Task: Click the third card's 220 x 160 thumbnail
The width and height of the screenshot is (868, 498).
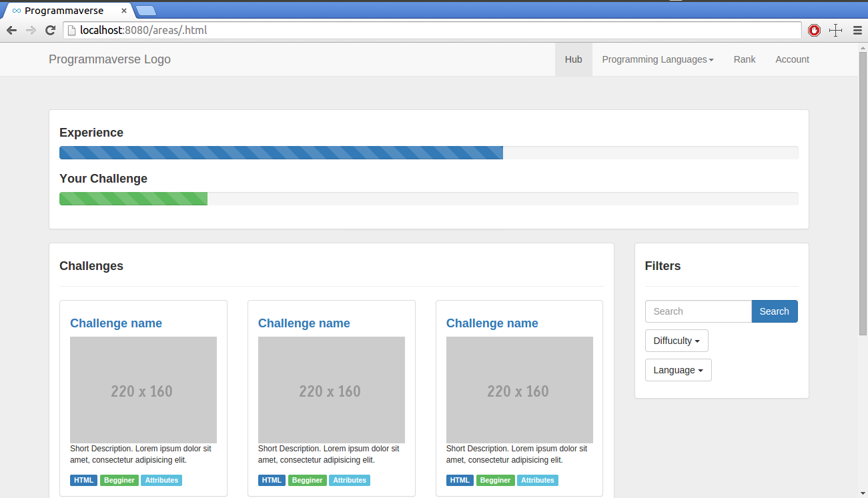Action: point(520,390)
